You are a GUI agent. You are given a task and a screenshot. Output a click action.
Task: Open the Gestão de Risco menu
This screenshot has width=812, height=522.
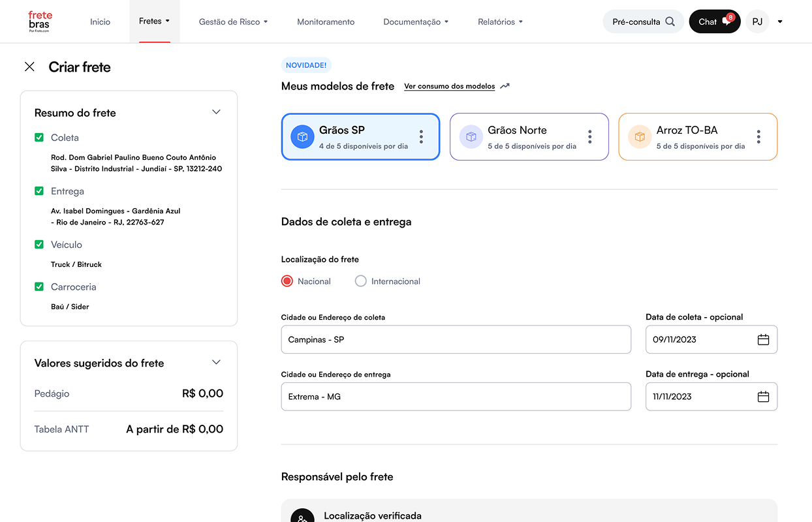click(x=233, y=22)
